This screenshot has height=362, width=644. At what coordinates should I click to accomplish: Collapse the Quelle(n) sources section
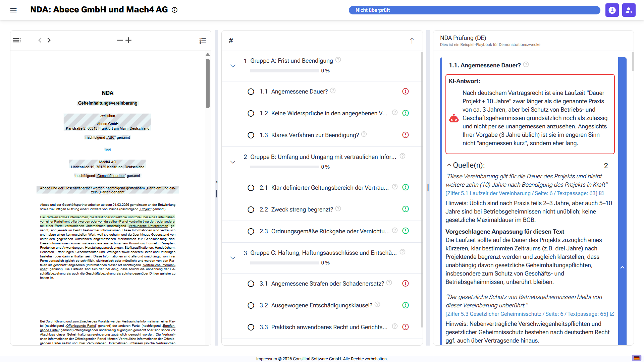[x=449, y=165]
